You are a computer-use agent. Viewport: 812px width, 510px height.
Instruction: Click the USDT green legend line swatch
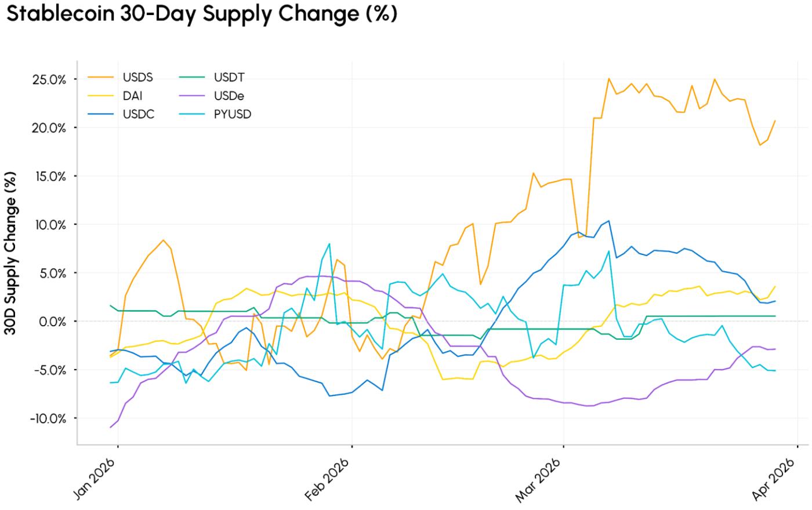click(192, 78)
